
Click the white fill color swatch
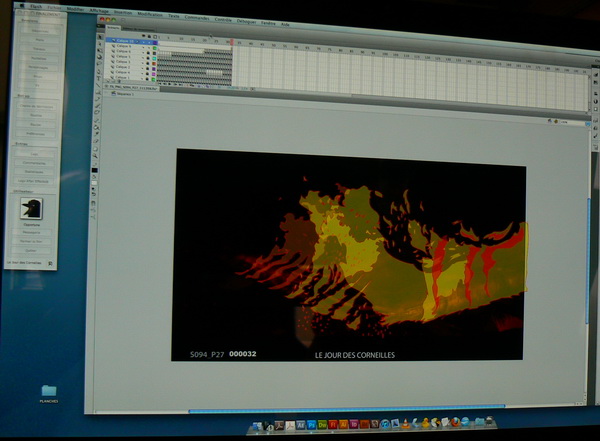94,183
